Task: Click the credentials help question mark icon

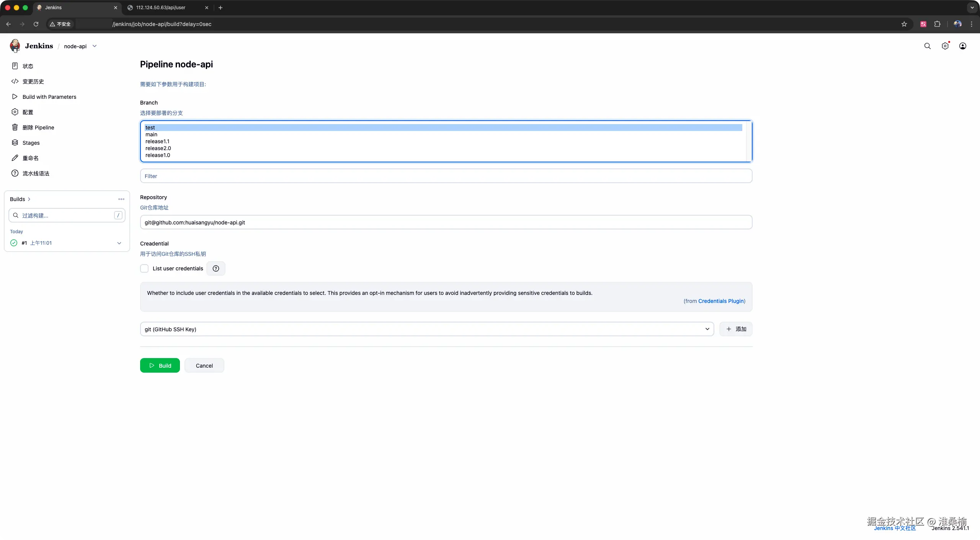Action: click(216, 268)
